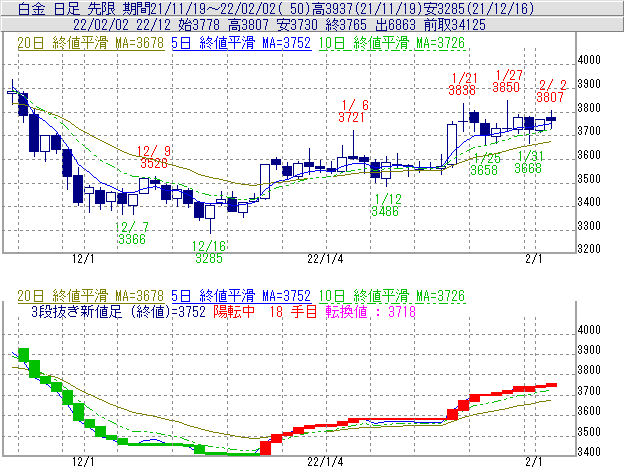Click the upper chart's 5日 終値平滑 MA=3752 legend

coord(241,43)
